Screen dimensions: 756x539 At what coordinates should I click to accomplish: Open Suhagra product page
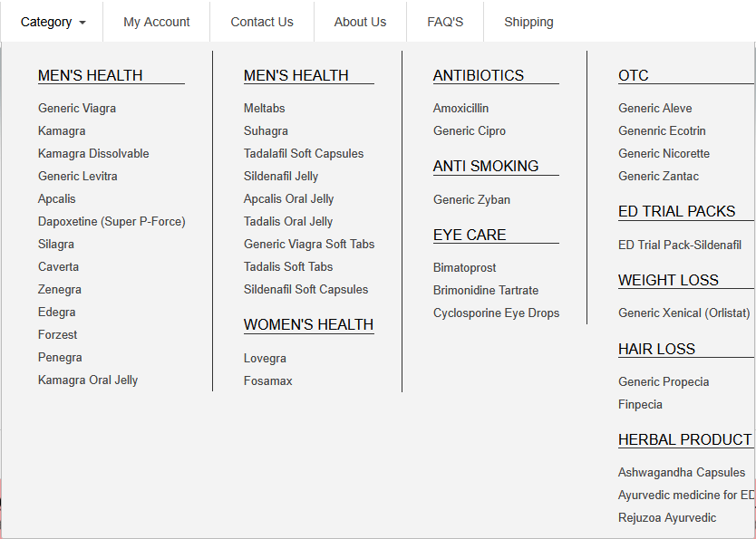point(266,131)
